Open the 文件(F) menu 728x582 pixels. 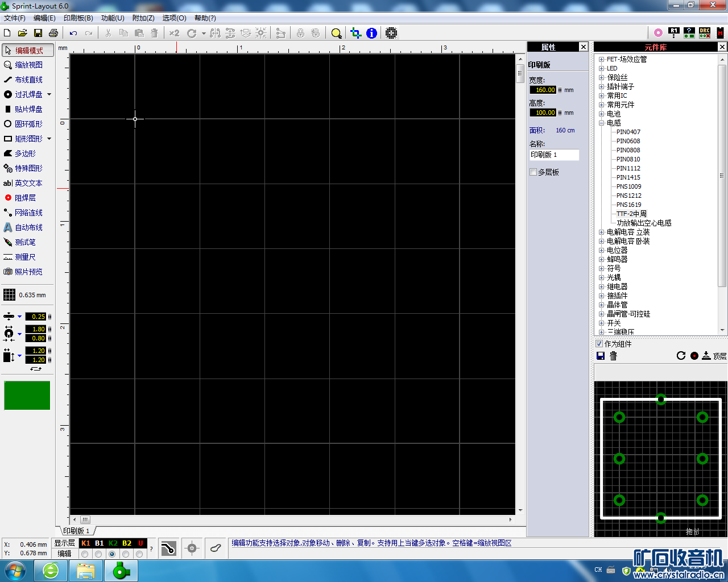(15, 18)
